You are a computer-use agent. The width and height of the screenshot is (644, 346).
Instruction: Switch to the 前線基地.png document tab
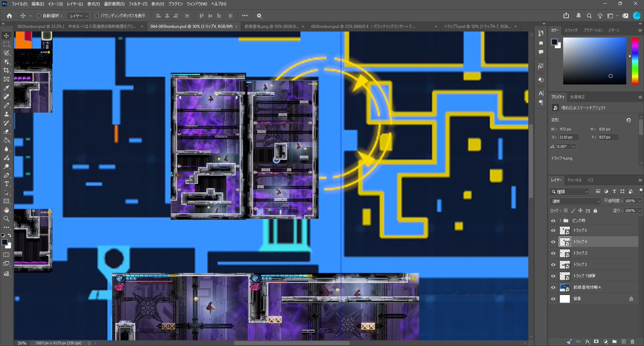click(274, 26)
